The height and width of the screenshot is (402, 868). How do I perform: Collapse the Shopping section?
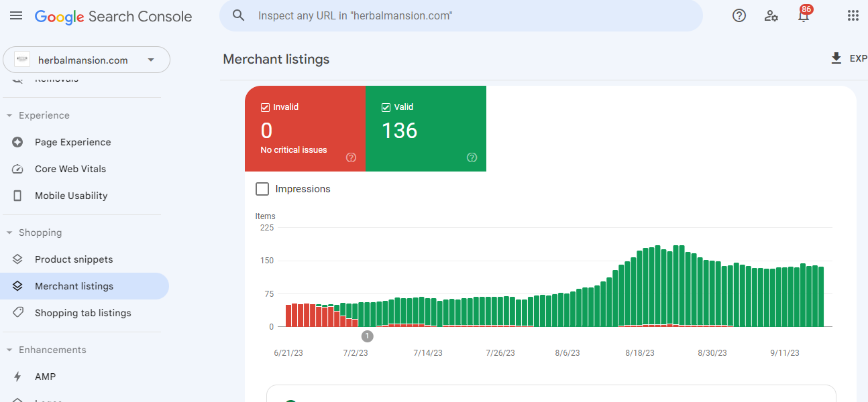9,232
